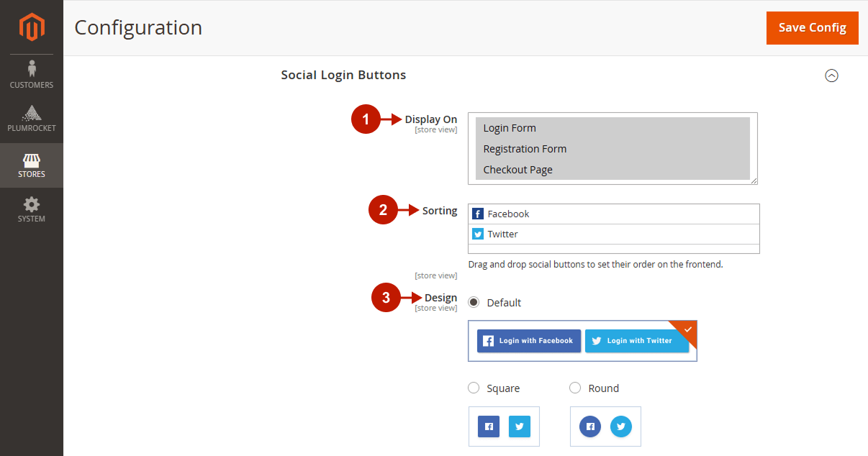This screenshot has width=868, height=456.
Task: Click the Login with Twitter preview button
Action: tap(637, 341)
